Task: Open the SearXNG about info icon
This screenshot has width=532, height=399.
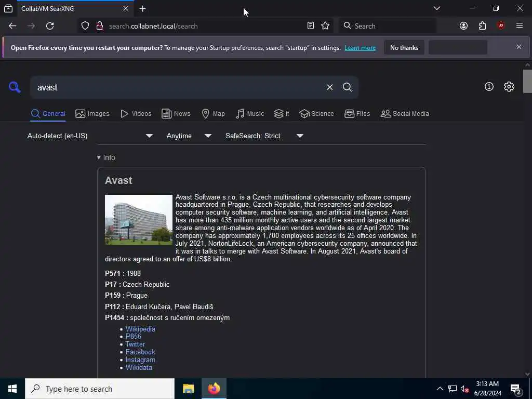Action: 489,87
